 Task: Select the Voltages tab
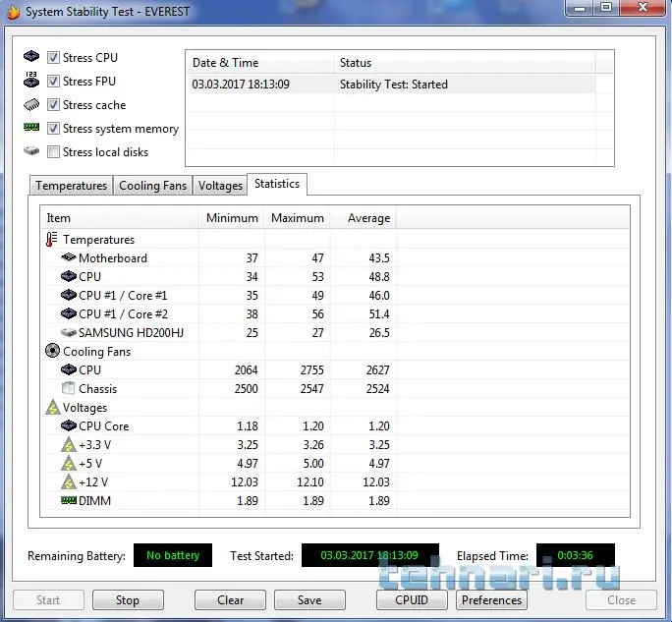220,185
